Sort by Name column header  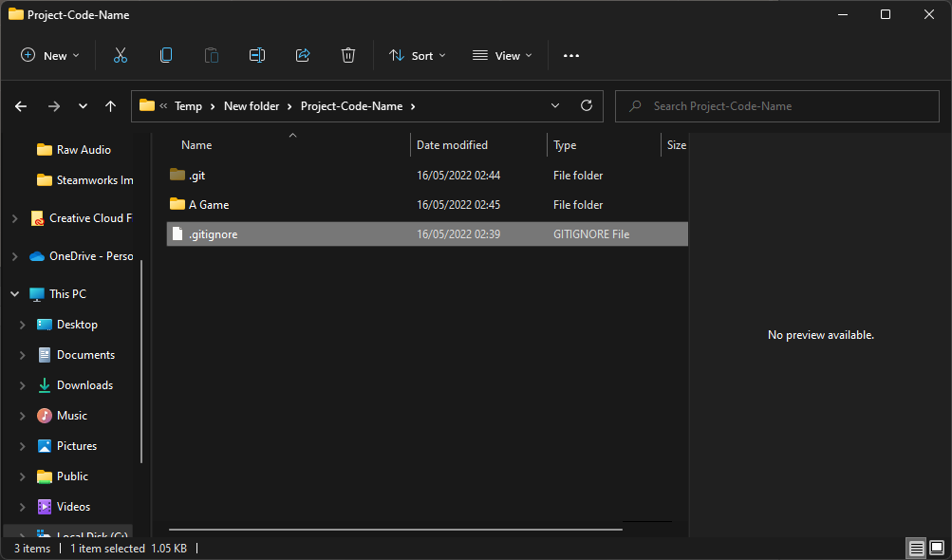coord(196,145)
